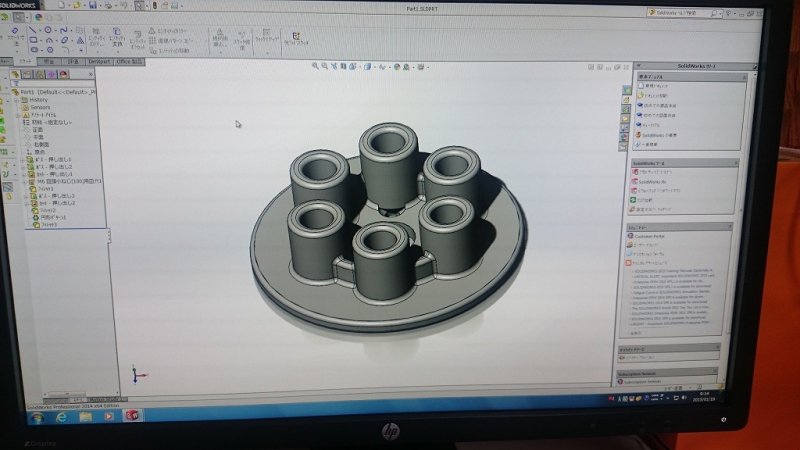Open Internet Explorer from the taskbar
Image resolution: width=800 pixels, height=450 pixels.
tap(61, 417)
